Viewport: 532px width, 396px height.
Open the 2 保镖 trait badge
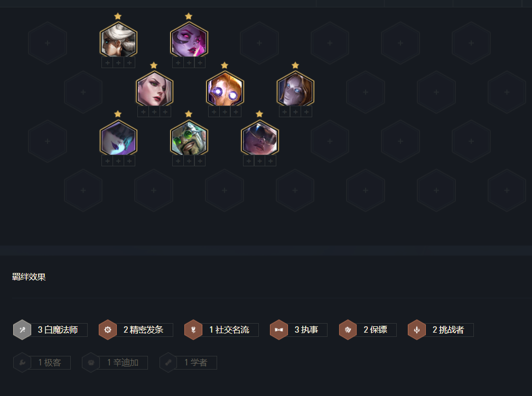tap(368, 329)
